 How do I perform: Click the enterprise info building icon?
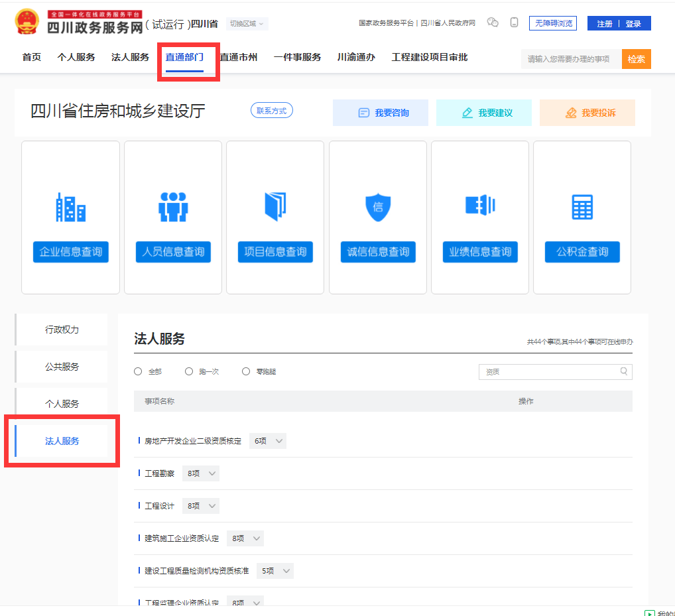pos(71,207)
